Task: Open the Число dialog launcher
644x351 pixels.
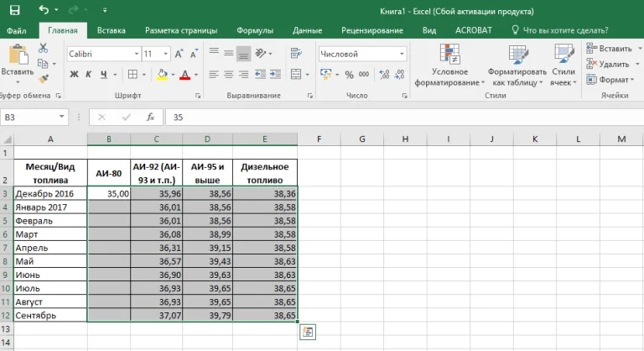Action: [404, 96]
